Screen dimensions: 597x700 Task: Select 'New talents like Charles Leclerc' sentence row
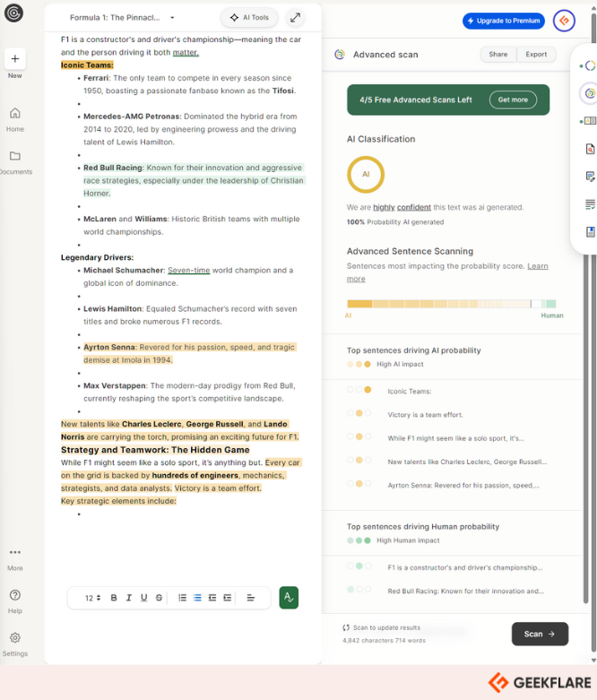point(467,462)
